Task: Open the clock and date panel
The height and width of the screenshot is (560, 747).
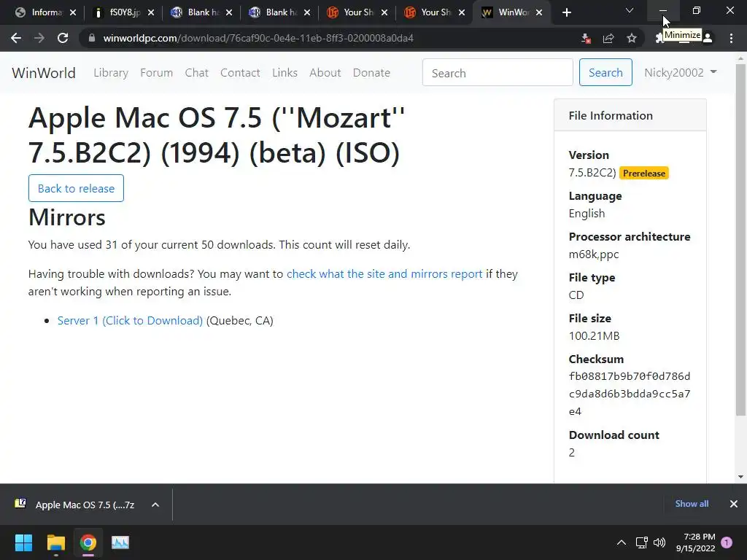Action: [695, 542]
